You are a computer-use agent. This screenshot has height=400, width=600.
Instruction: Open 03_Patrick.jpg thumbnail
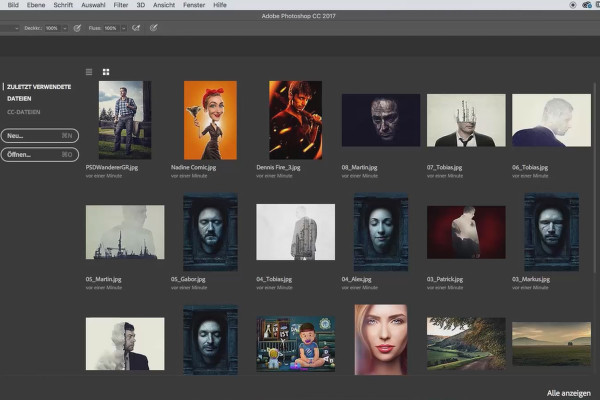pyautogui.click(x=466, y=232)
